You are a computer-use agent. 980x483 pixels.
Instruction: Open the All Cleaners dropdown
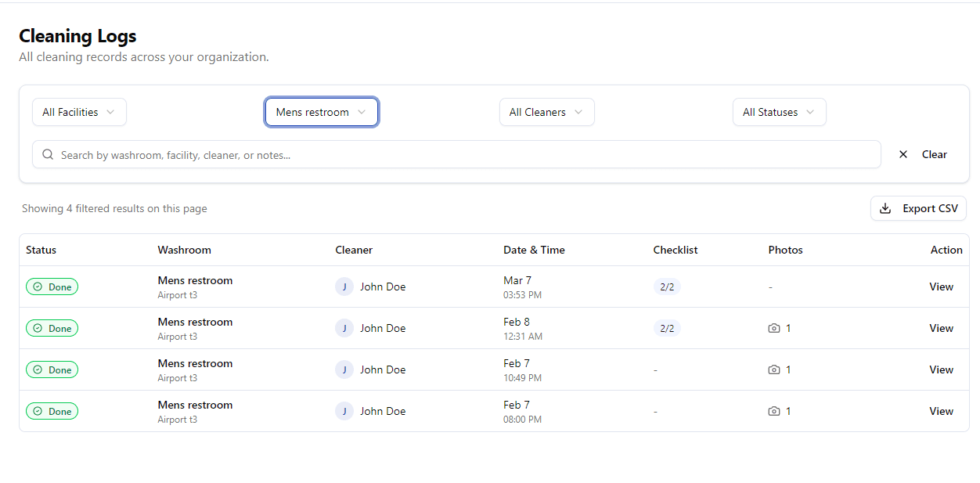(546, 112)
